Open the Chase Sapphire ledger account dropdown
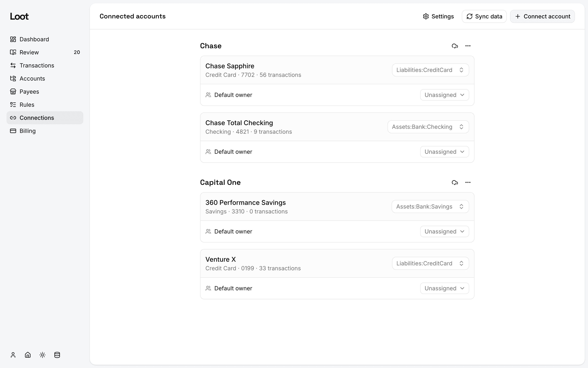This screenshot has height=368, width=588. (430, 70)
